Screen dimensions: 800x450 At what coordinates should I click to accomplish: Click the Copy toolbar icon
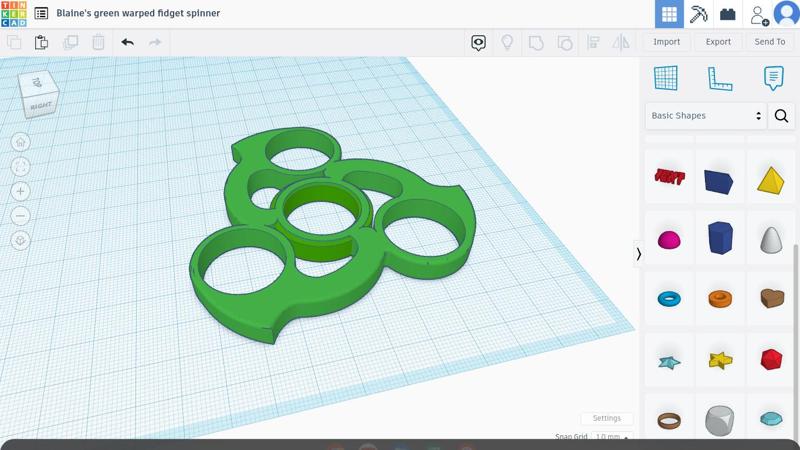[14, 42]
